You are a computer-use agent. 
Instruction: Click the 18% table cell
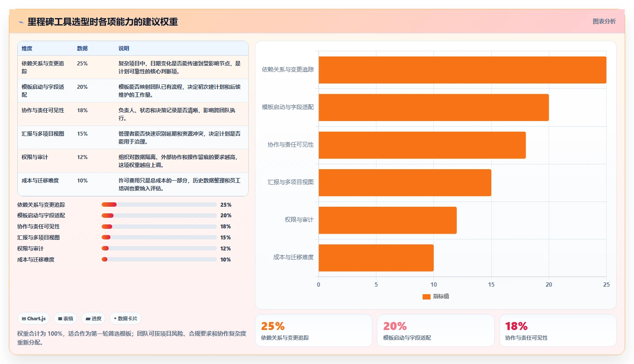pos(82,110)
